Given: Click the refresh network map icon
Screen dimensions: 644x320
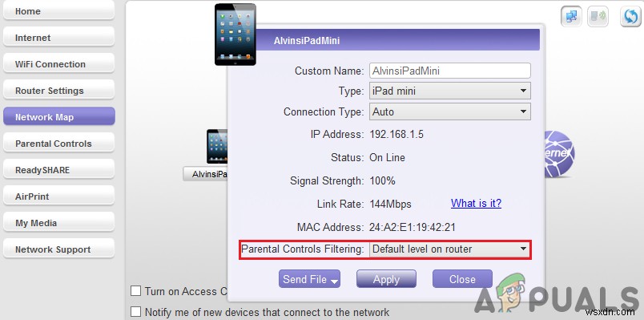Looking at the screenshot, I should pyautogui.click(x=630, y=17).
